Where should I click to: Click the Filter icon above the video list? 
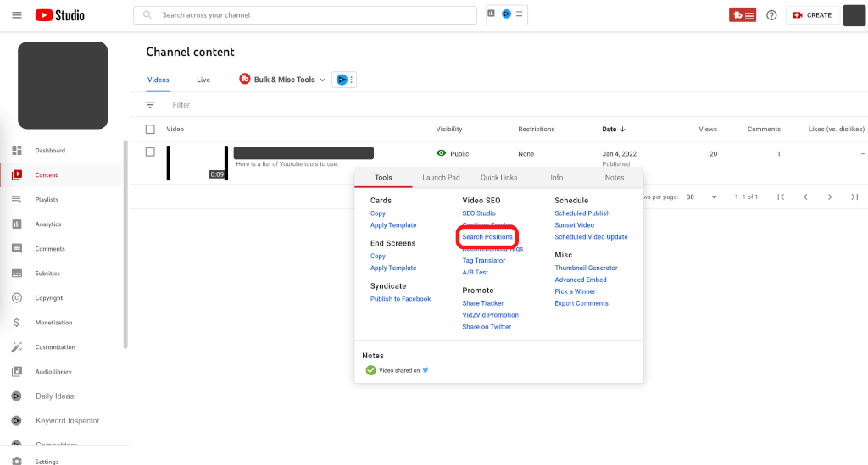click(x=151, y=105)
